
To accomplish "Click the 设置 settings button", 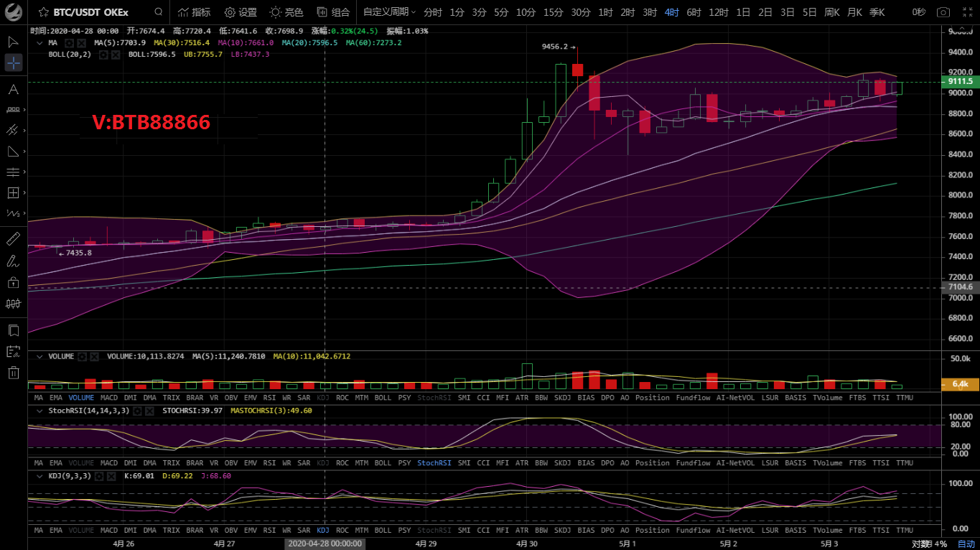I will tap(241, 12).
